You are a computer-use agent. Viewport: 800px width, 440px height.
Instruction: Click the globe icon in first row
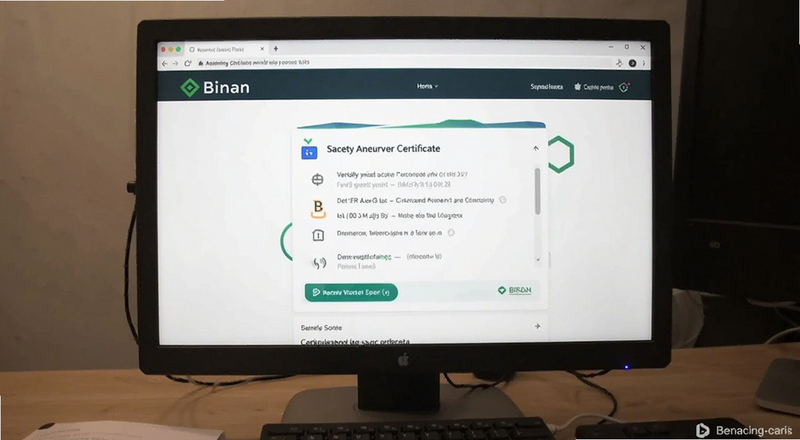(x=317, y=179)
